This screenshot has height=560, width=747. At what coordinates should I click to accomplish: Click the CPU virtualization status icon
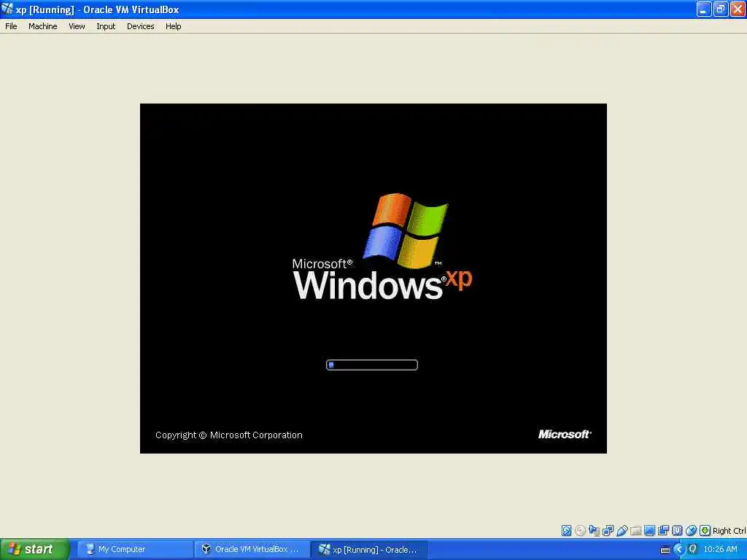pos(677,531)
